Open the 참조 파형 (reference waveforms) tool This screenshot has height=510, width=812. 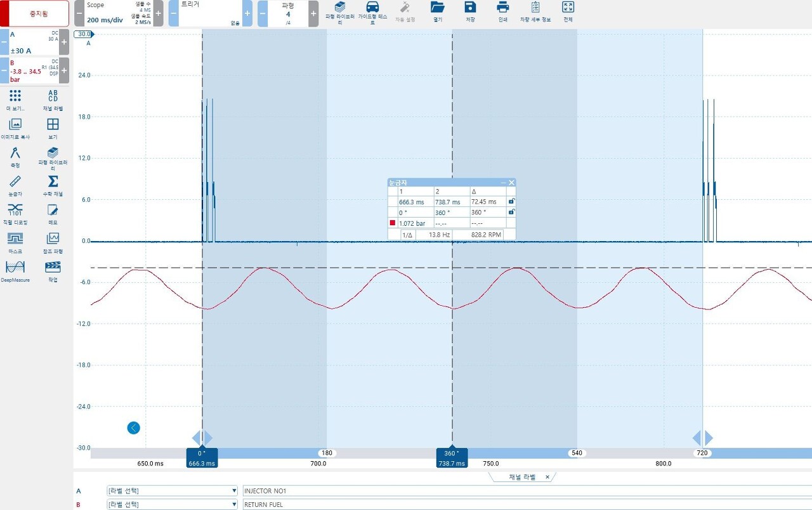[x=53, y=242]
